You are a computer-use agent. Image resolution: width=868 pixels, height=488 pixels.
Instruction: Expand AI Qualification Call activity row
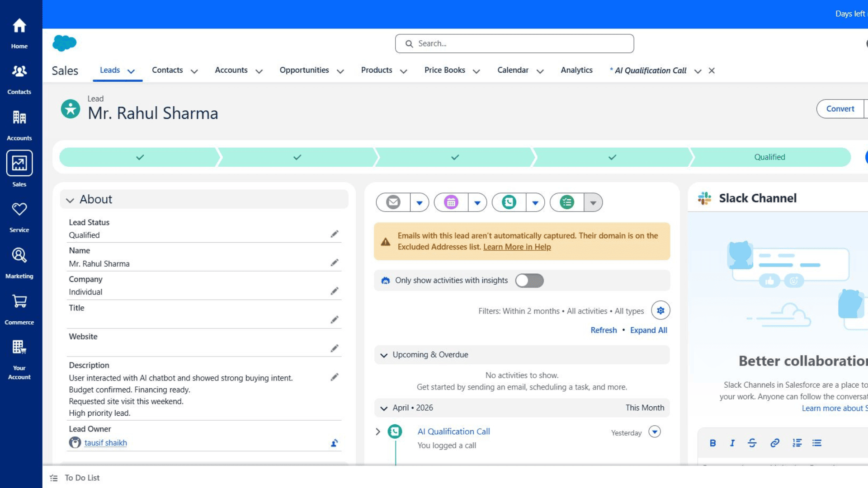[x=378, y=432]
